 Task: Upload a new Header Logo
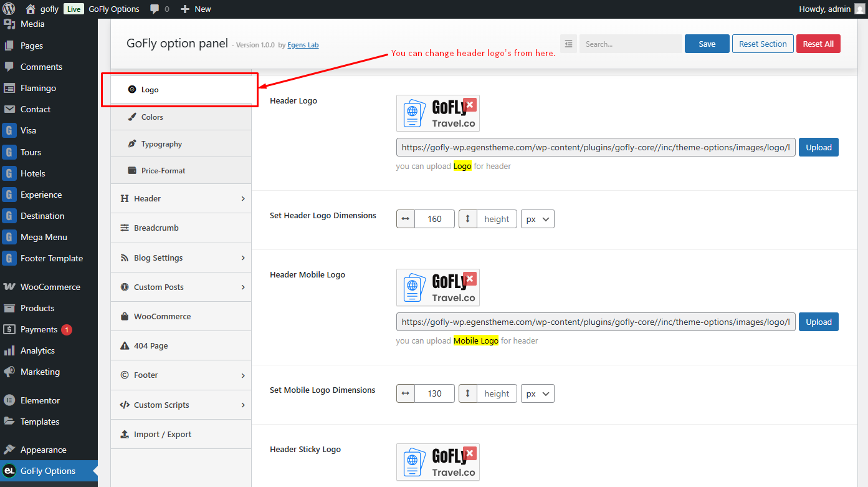pyautogui.click(x=819, y=147)
